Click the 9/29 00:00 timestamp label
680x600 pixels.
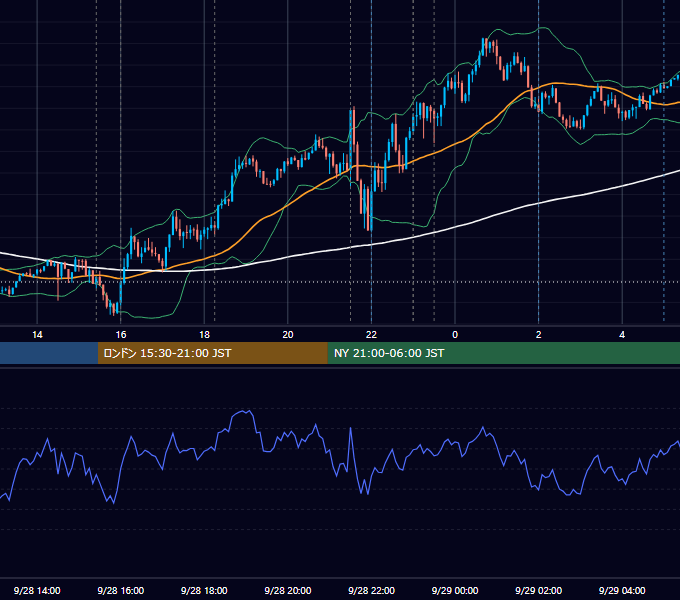[455, 590]
